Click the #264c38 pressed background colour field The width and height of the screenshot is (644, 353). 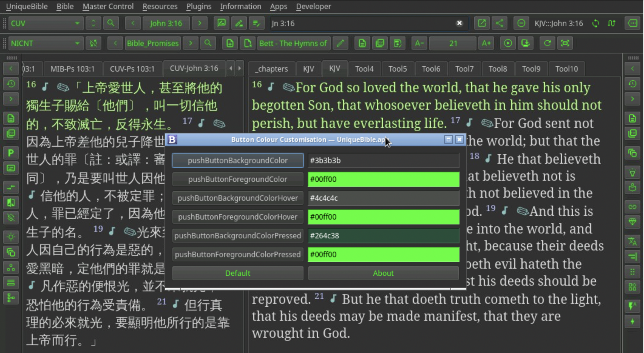[x=383, y=236]
